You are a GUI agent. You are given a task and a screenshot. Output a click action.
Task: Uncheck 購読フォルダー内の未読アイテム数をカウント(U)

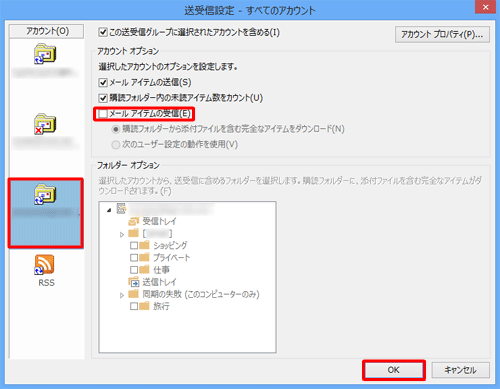coord(103,98)
